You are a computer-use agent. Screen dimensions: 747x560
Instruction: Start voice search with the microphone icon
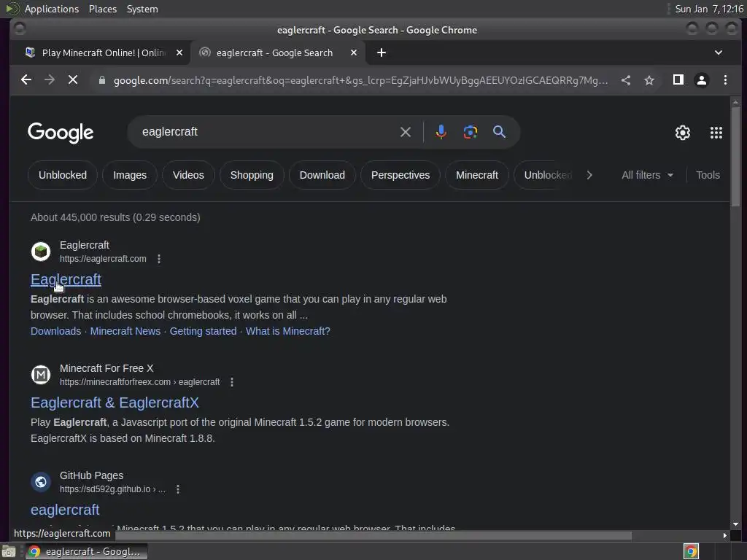click(x=441, y=132)
